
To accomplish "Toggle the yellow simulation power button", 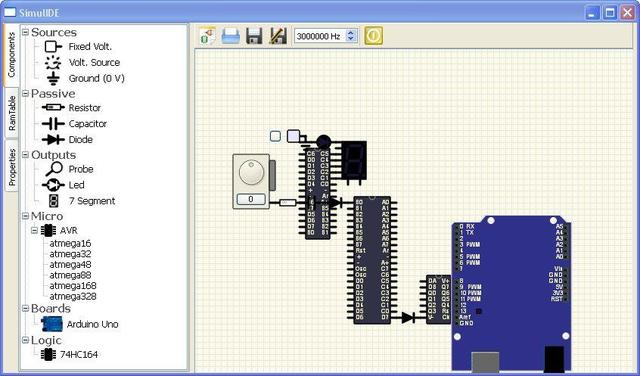I will [373, 36].
